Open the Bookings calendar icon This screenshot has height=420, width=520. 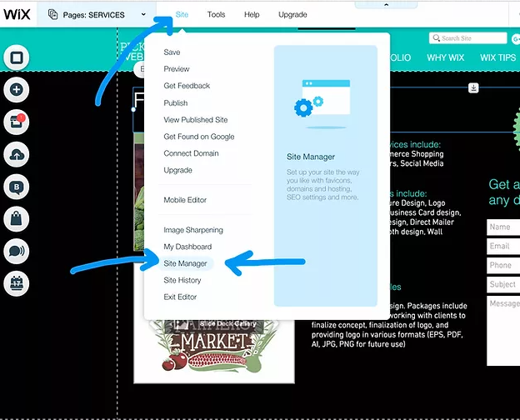tap(17, 283)
